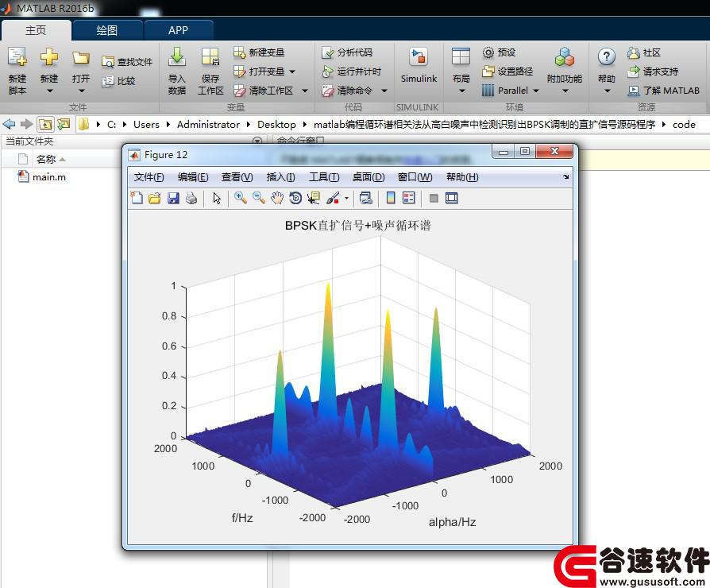This screenshot has height=588, width=710.
Task: Create a new figure in Figure 12 toolbar
Action: click(137, 198)
